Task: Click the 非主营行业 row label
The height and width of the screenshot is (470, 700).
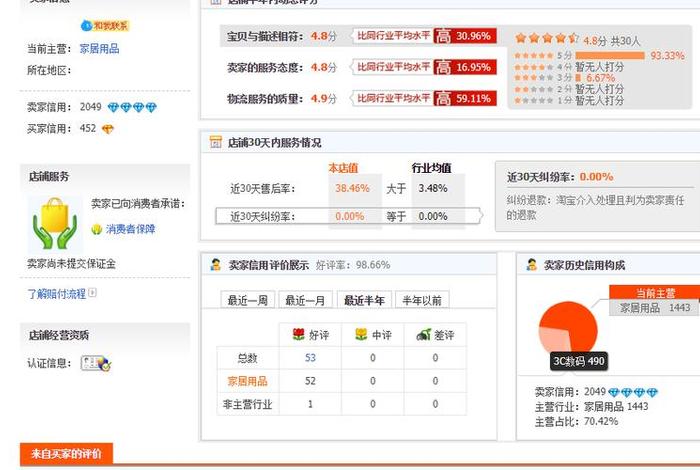Action: pos(247,404)
